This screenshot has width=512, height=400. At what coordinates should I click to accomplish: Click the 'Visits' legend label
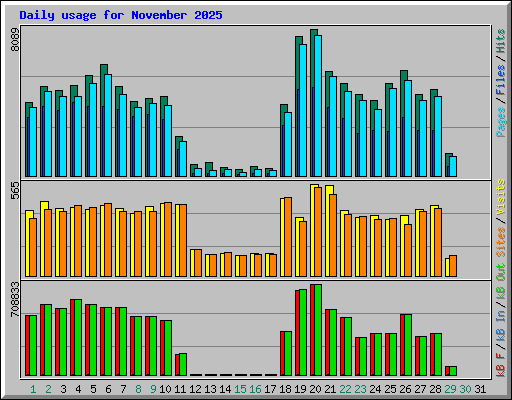pos(500,198)
